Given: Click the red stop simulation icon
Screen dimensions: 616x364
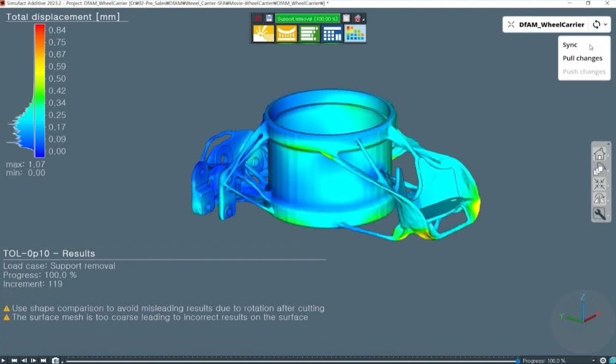Looking at the screenshot, I should click(258, 19).
